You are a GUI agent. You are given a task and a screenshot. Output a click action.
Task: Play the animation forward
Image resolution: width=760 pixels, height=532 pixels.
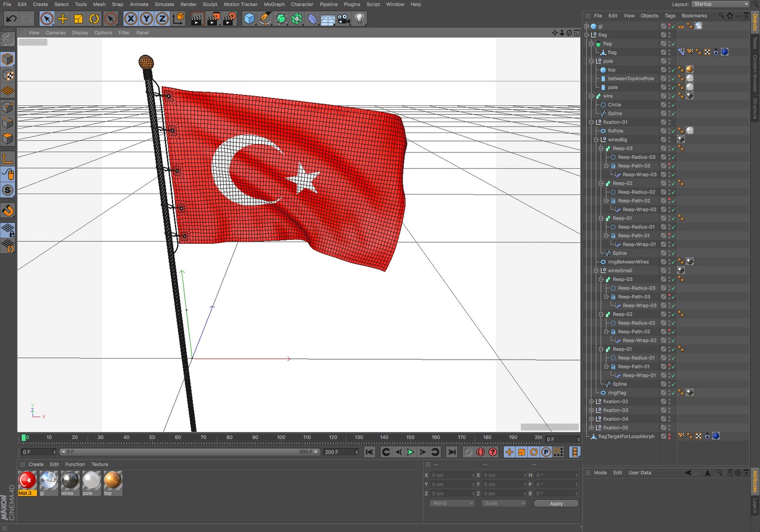410,452
